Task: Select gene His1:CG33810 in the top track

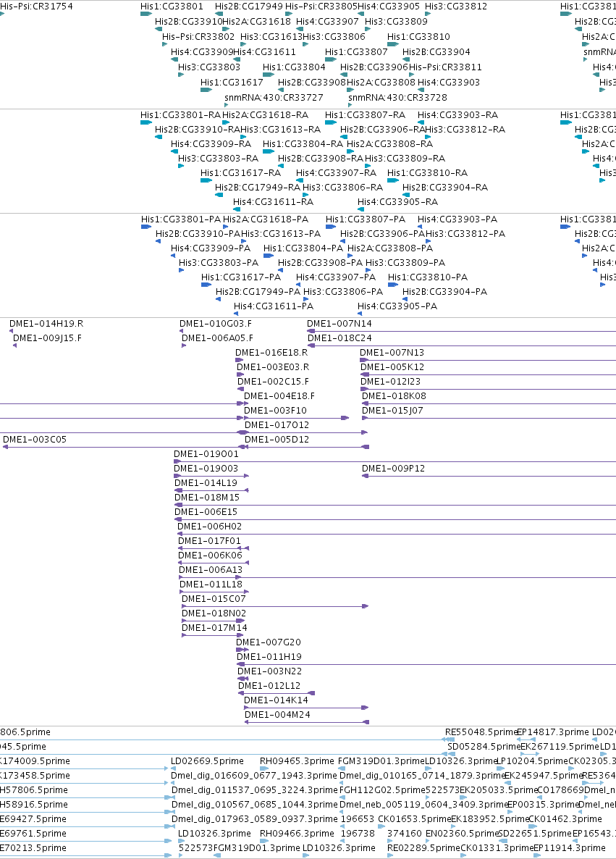Action: point(418,37)
